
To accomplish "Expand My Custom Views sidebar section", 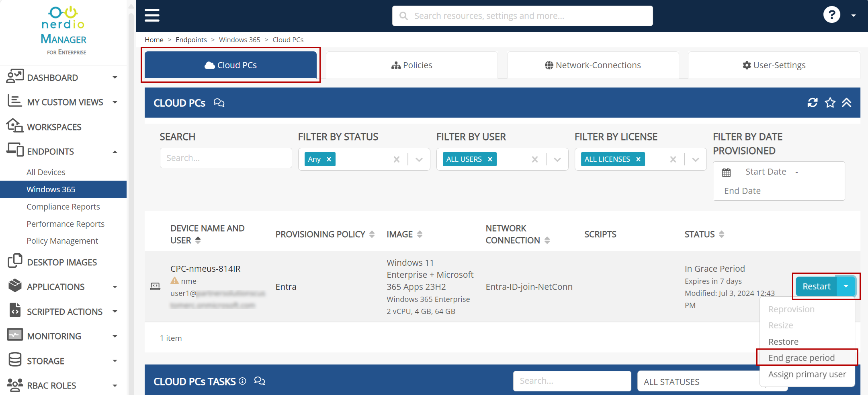I will 115,102.
